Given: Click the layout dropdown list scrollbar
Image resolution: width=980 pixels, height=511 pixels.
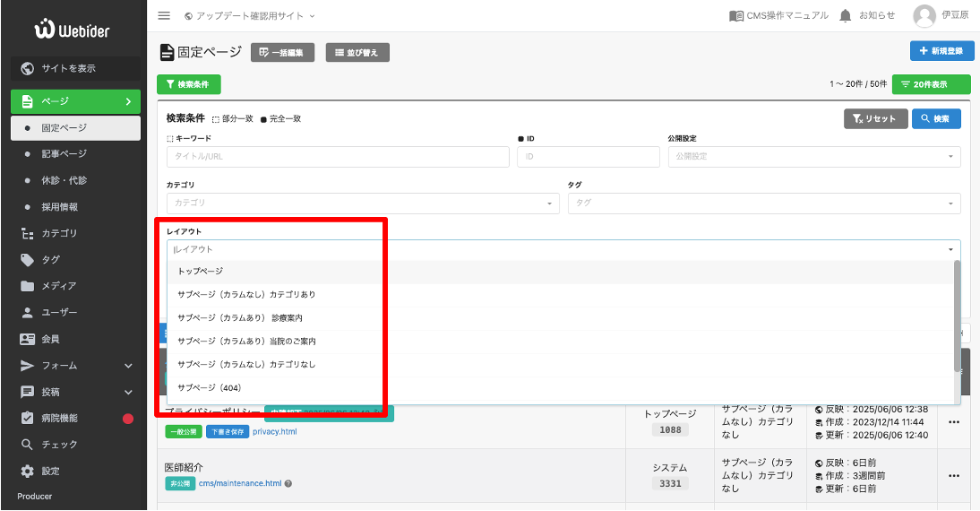Looking at the screenshot, I should click(958, 314).
